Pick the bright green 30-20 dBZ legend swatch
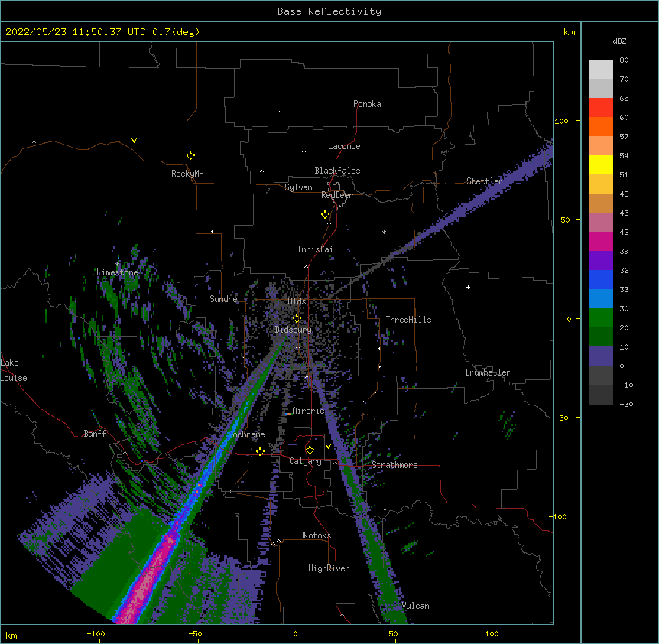The width and height of the screenshot is (659, 644). pos(601,318)
